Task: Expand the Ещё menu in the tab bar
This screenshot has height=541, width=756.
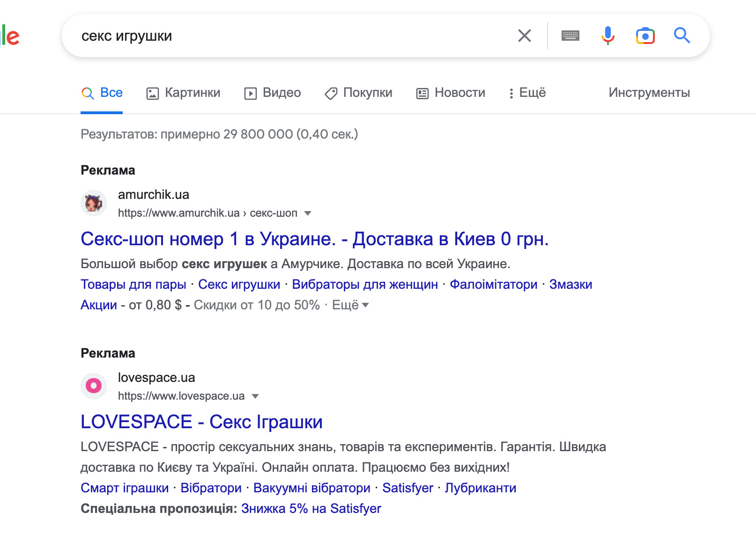Action: pos(527,93)
